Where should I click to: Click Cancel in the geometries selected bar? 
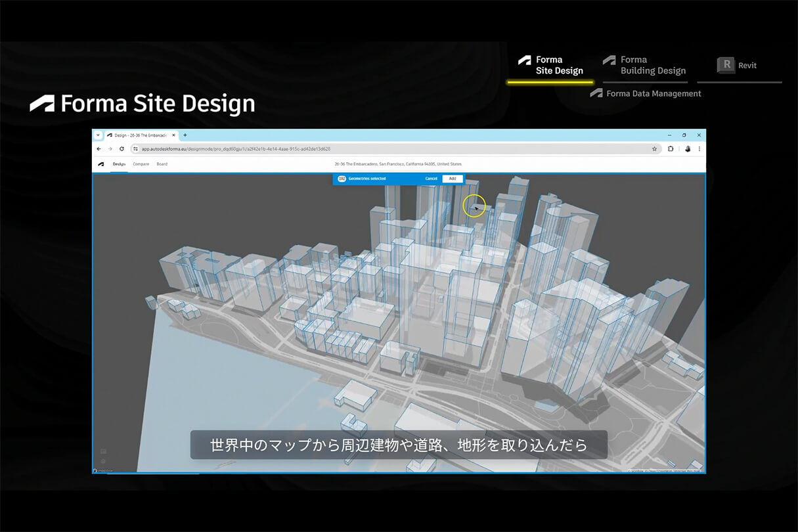(431, 179)
